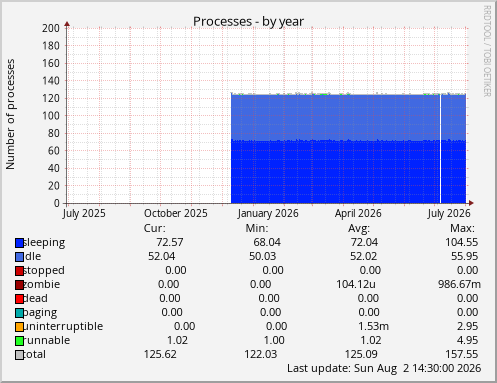Click runnable max value 4.95
The height and width of the screenshot is (383, 497).
pos(467,340)
